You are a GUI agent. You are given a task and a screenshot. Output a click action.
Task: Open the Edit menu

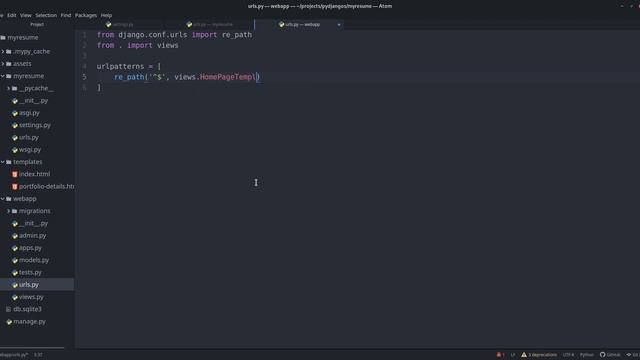click(11, 15)
